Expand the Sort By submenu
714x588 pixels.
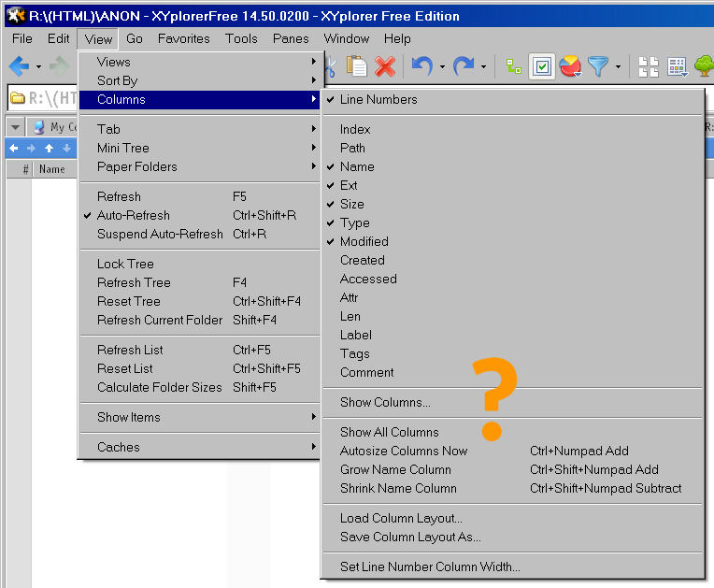pyautogui.click(x=200, y=80)
